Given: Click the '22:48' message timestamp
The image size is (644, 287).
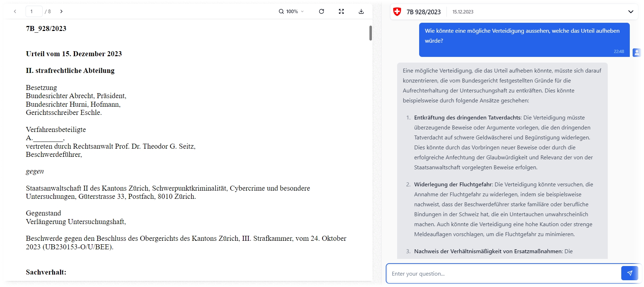Looking at the screenshot, I should pos(619,51).
